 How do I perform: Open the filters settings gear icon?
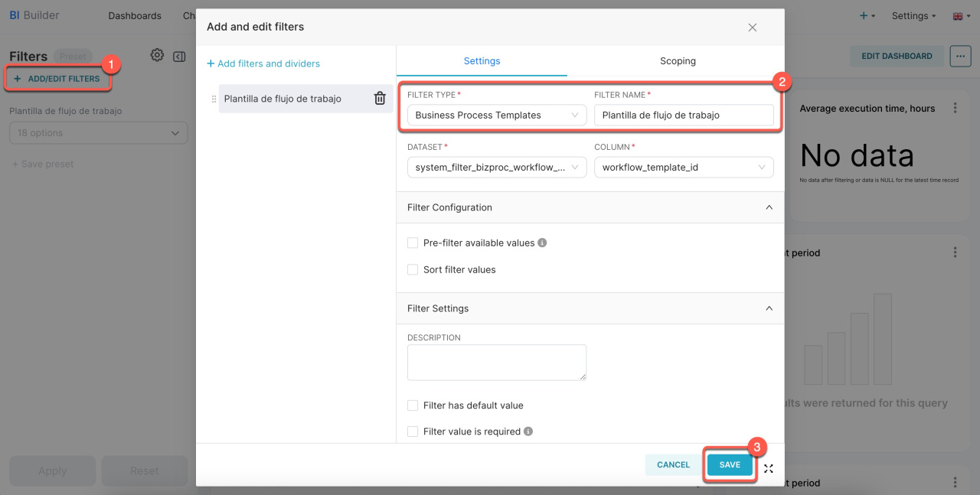157,55
